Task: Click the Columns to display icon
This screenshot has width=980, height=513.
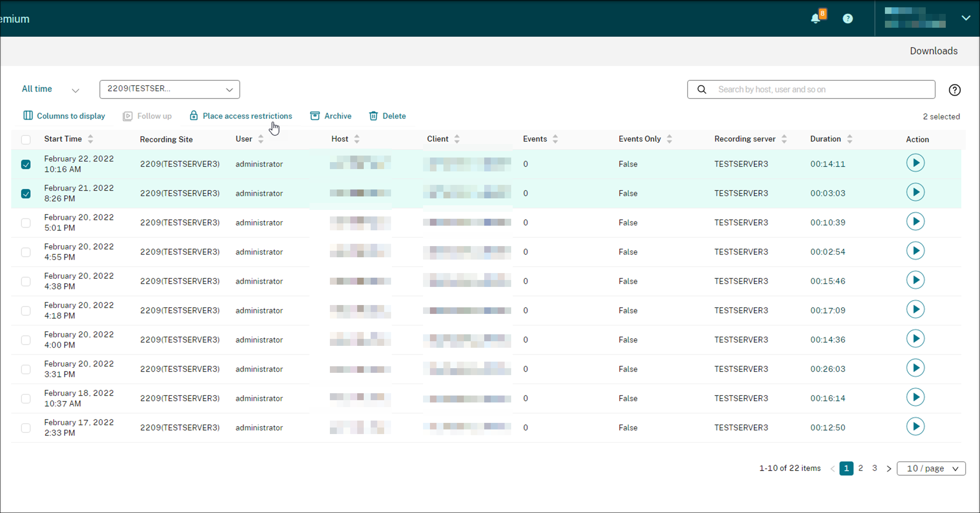Action: click(28, 116)
